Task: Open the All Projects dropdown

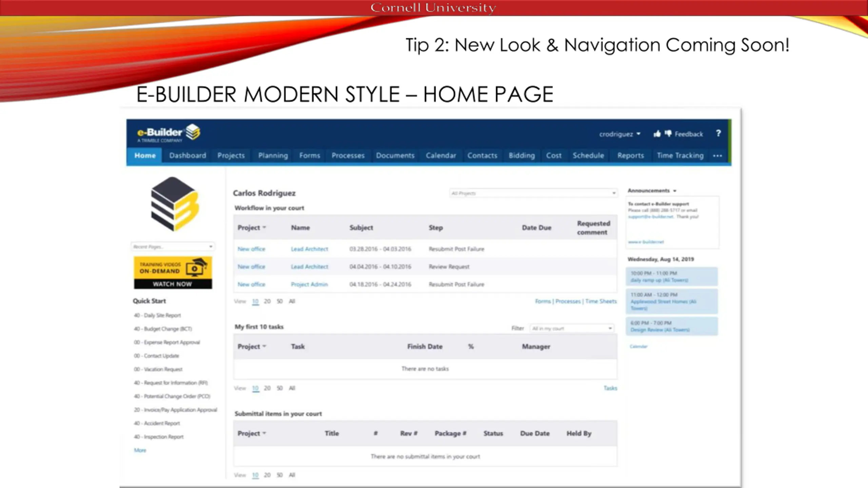Action: pyautogui.click(x=533, y=193)
